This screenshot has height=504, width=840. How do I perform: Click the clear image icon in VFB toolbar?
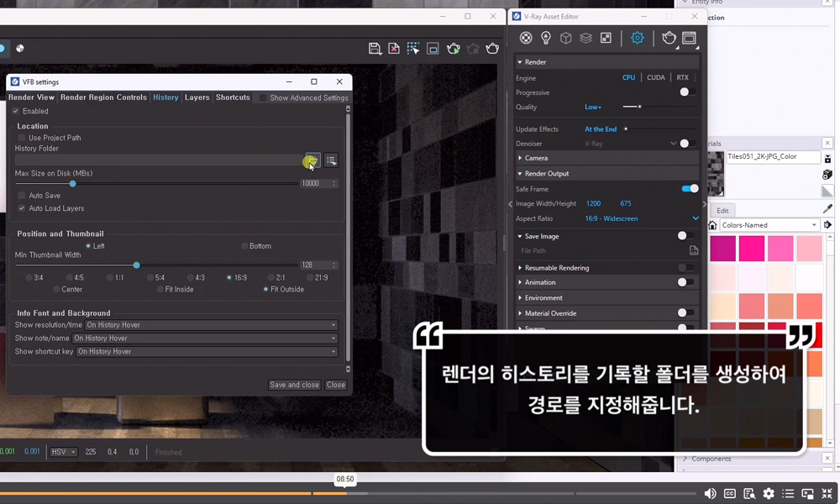pyautogui.click(x=394, y=49)
